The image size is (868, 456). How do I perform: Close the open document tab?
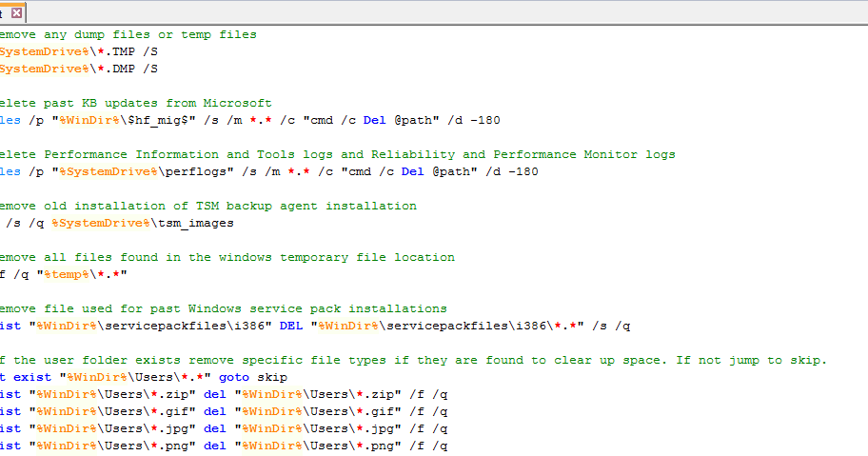(17, 12)
